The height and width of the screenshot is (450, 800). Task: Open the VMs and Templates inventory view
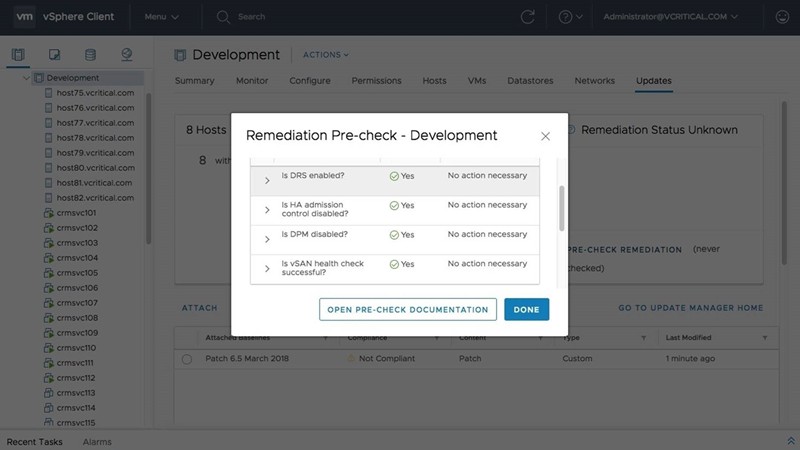pos(54,55)
